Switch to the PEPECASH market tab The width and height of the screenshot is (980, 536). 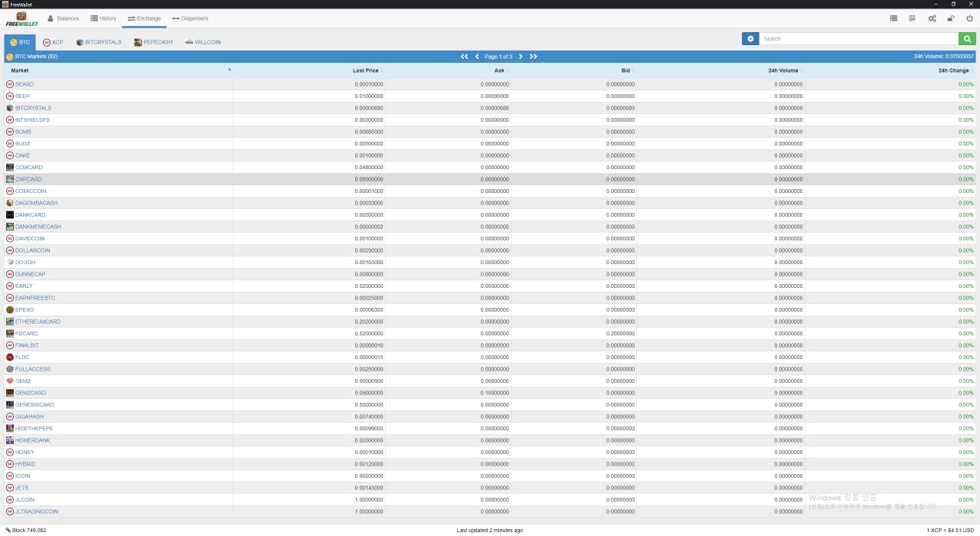coord(153,42)
